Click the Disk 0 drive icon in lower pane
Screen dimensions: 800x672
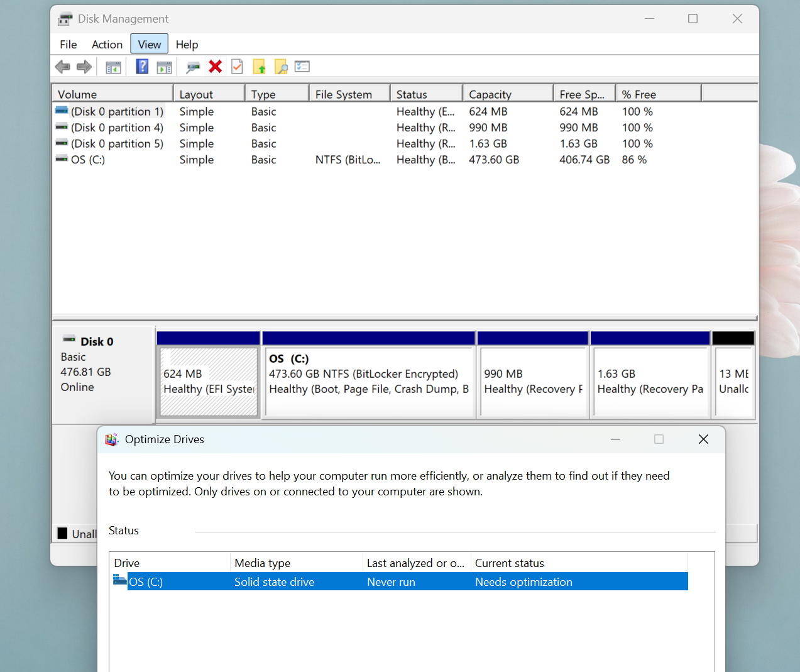coord(69,339)
